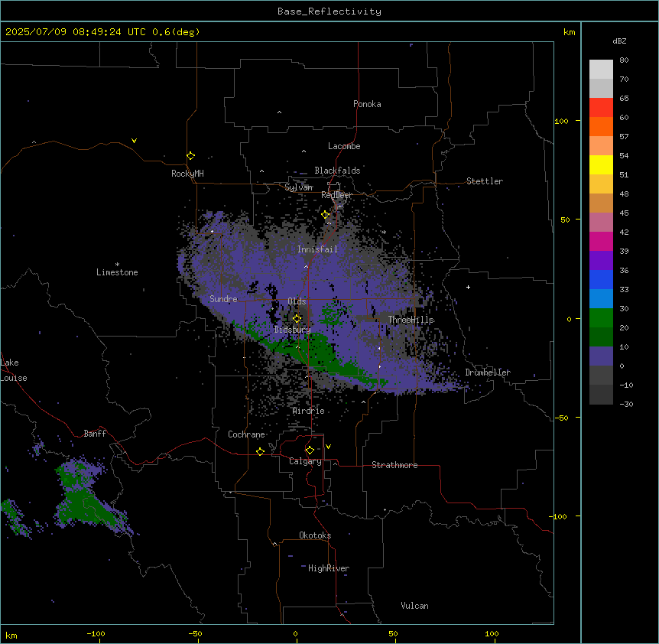Click the Banff label

pyautogui.click(x=95, y=434)
